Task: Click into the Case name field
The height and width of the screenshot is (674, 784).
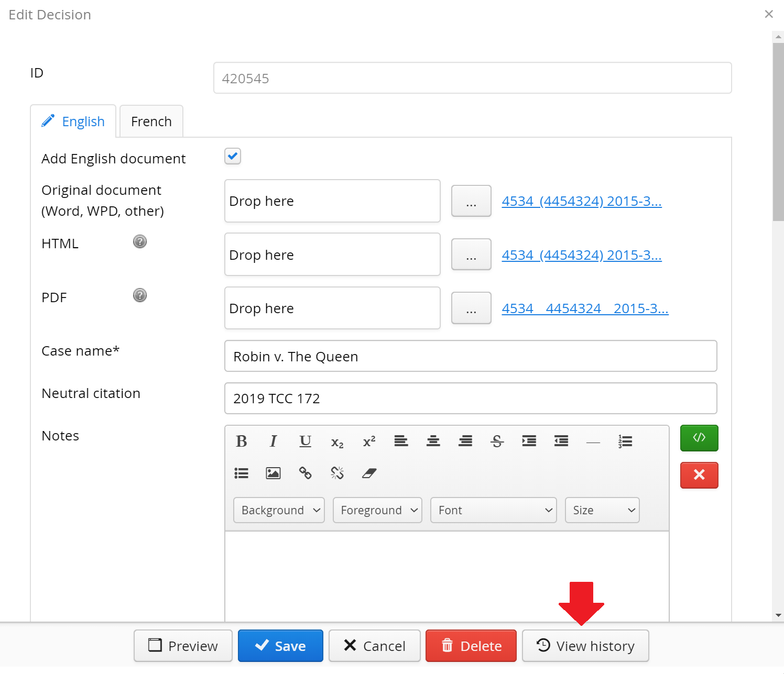Action: pos(470,356)
